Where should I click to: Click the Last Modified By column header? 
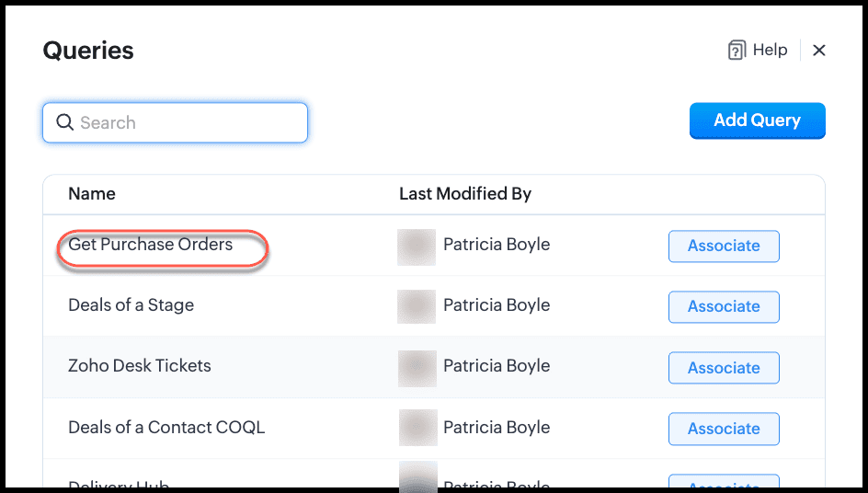coord(465,194)
